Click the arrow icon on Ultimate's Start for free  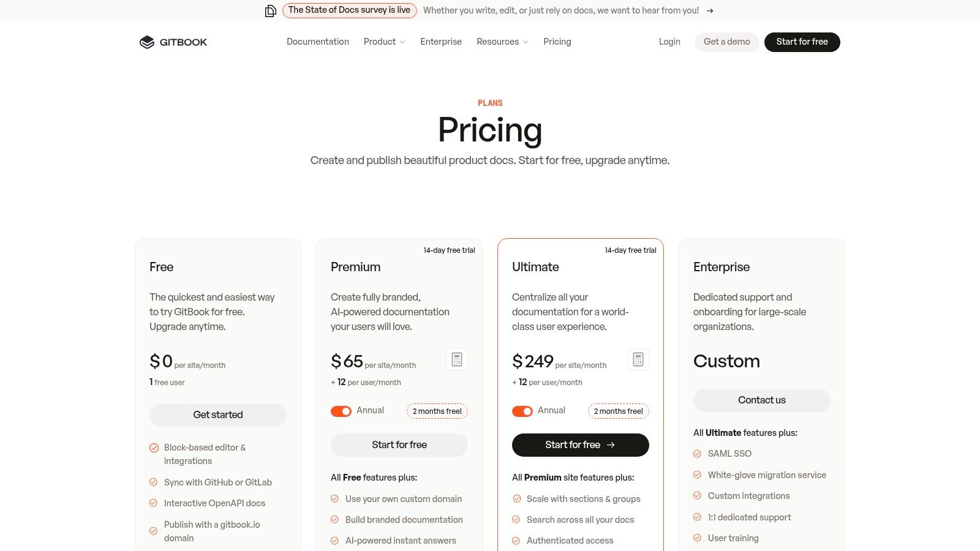(x=611, y=445)
